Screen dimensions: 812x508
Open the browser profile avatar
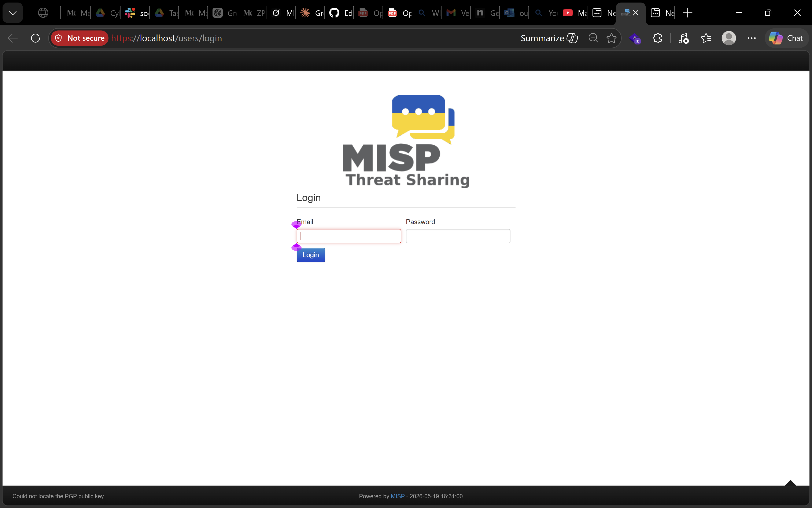coord(729,38)
